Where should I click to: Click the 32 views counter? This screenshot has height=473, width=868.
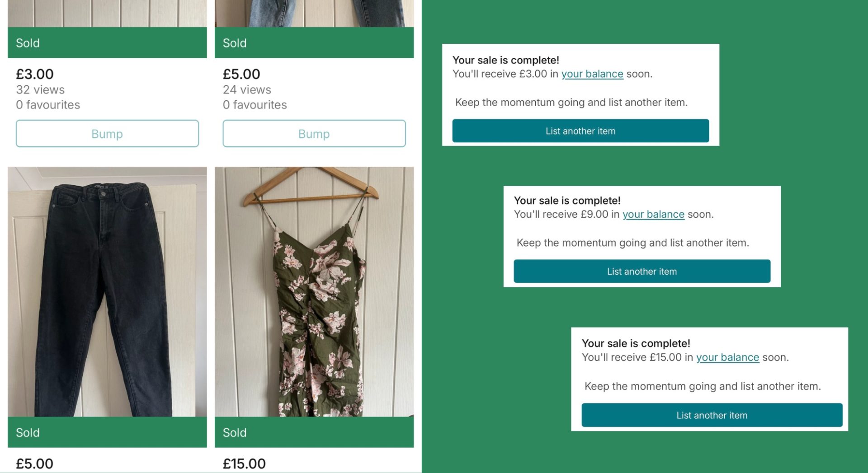pyautogui.click(x=40, y=89)
